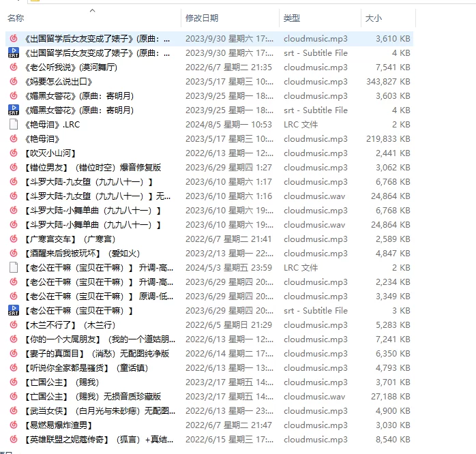Click blank file icon of 【老公在干嘛】 LRC file
Image resolution: width=476 pixels, height=454 pixels.
click(14, 268)
